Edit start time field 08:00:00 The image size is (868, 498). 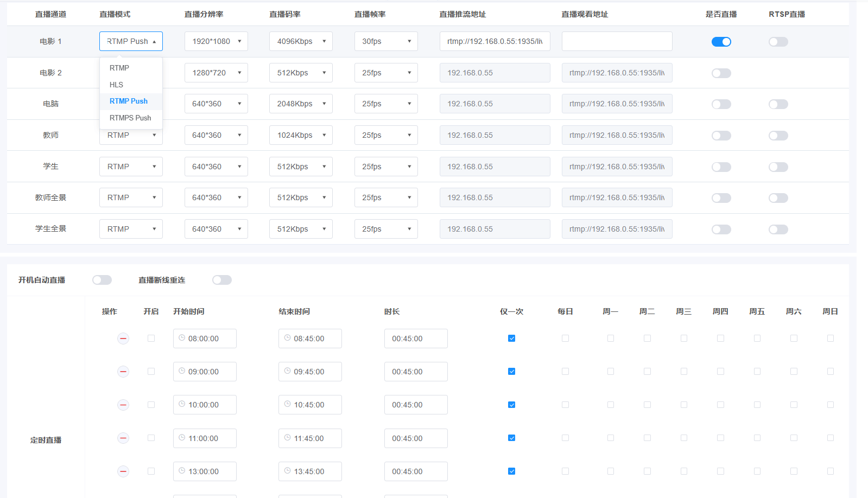coord(205,339)
